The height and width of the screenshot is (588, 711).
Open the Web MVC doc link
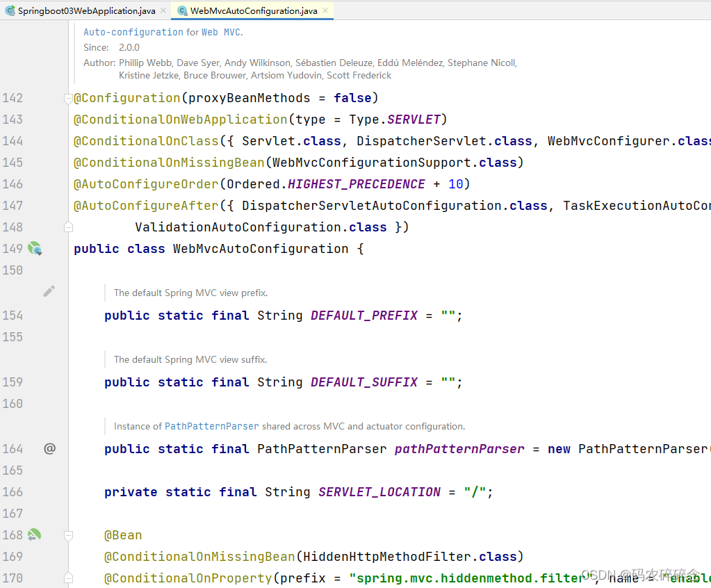tap(221, 32)
